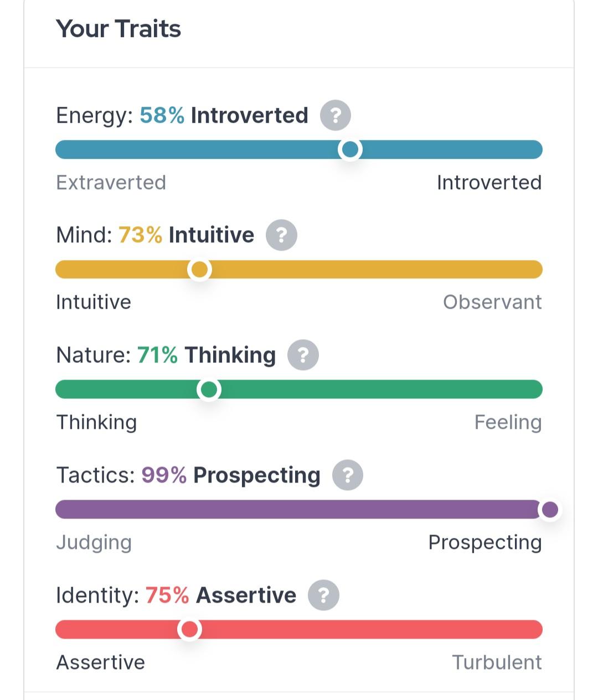598x700 pixels.
Task: Select the Identity slider handle
Action: point(191,629)
